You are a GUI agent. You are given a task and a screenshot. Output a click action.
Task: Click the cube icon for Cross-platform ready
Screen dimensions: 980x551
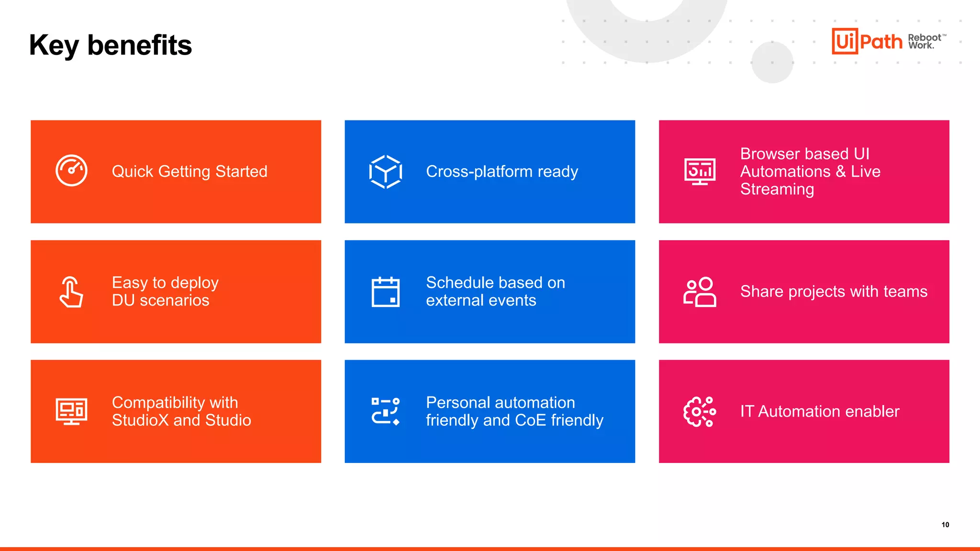385,171
